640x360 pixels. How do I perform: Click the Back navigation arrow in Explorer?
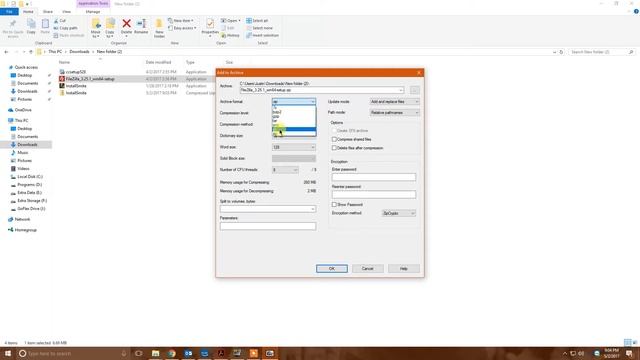[x=6, y=52]
